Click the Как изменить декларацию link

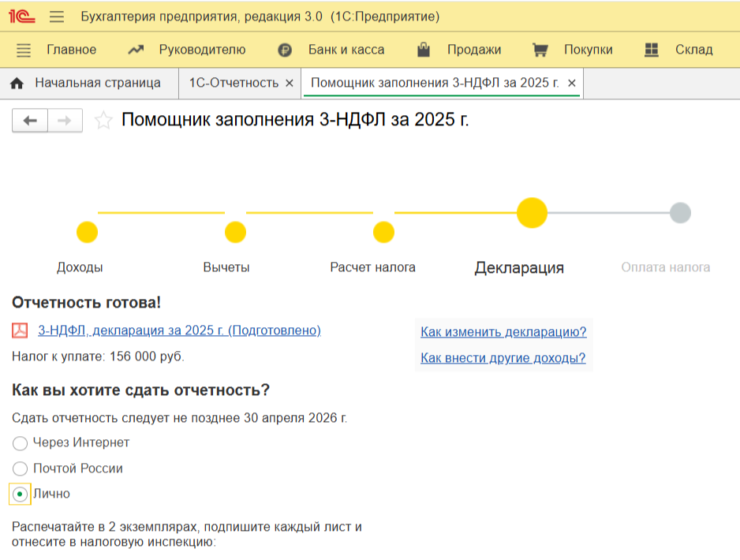(503, 332)
